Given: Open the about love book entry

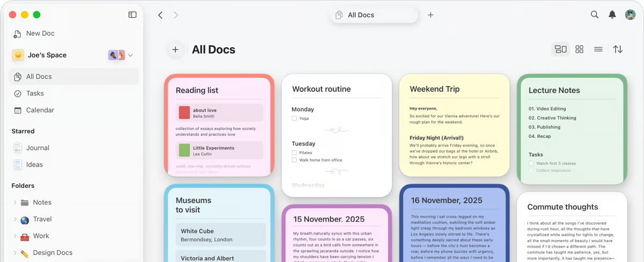Looking at the screenshot, I should click(x=219, y=113).
